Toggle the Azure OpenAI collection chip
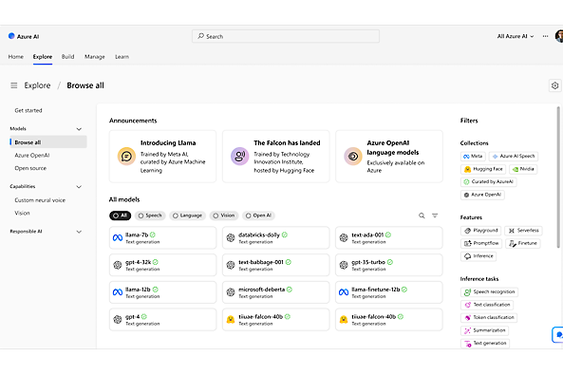 pyautogui.click(x=483, y=195)
